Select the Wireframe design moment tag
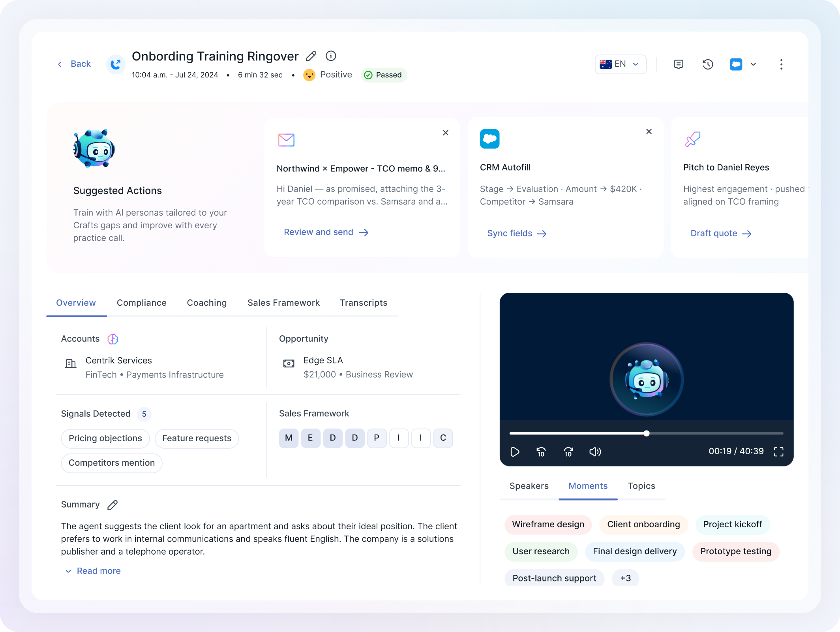 (x=548, y=525)
